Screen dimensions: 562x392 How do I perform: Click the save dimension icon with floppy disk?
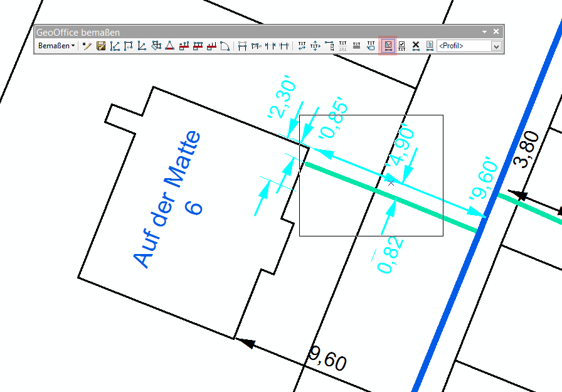pos(100,46)
